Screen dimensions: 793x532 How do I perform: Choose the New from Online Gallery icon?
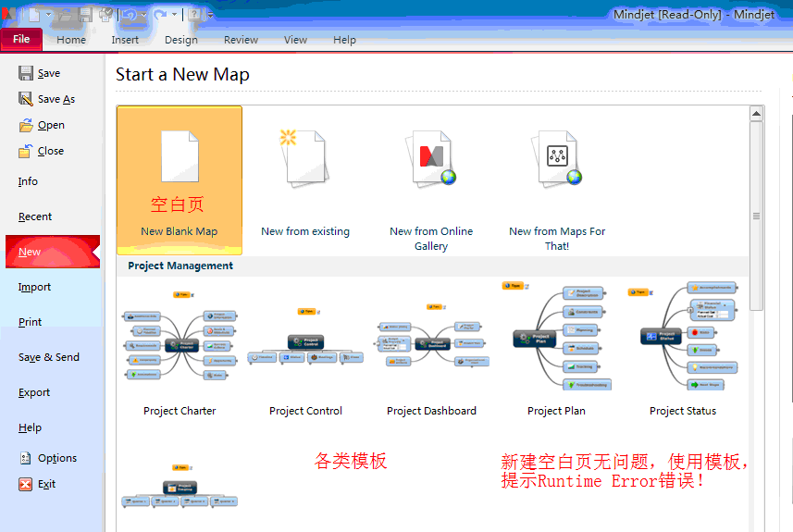tap(430, 158)
